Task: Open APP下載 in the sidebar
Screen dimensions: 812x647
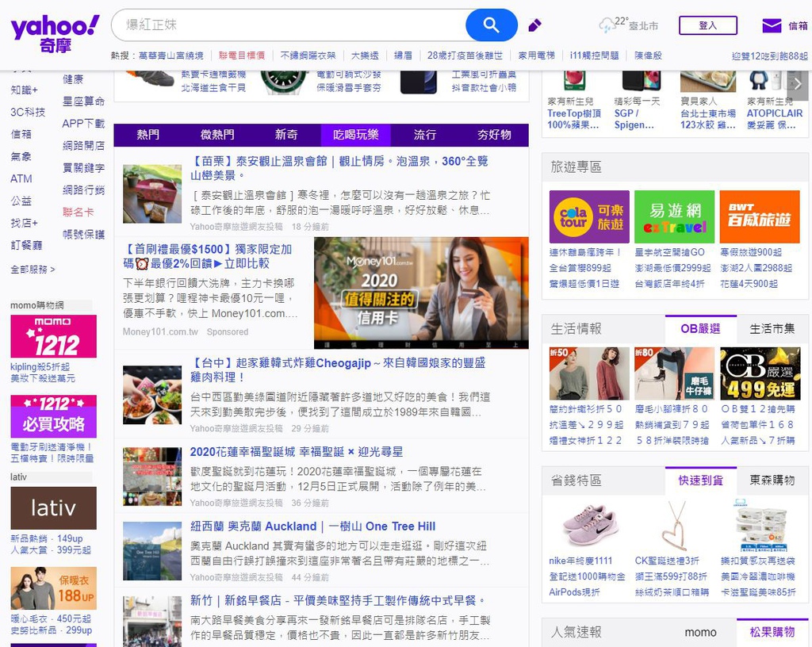Action: pyautogui.click(x=83, y=124)
